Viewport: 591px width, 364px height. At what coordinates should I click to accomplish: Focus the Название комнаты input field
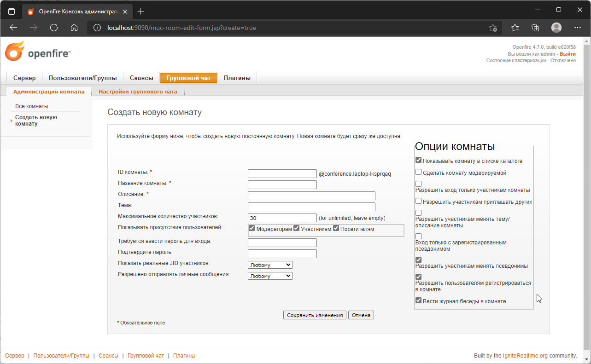click(282, 185)
